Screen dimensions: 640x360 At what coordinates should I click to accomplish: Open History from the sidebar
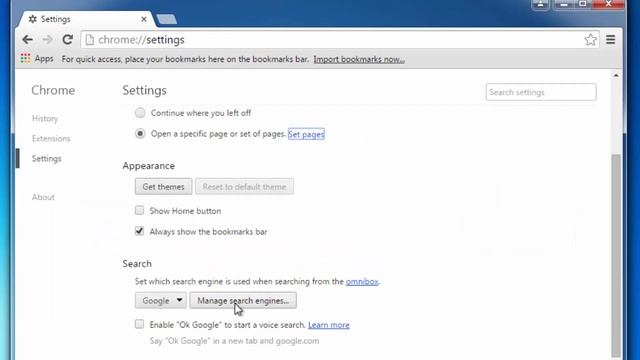[x=45, y=118]
